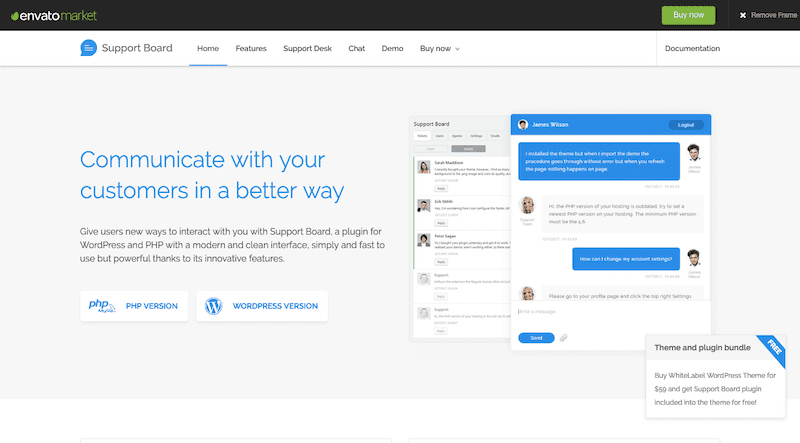Click the Support Board chat bubble logo
This screenshot has height=443, width=800.
[x=88, y=48]
